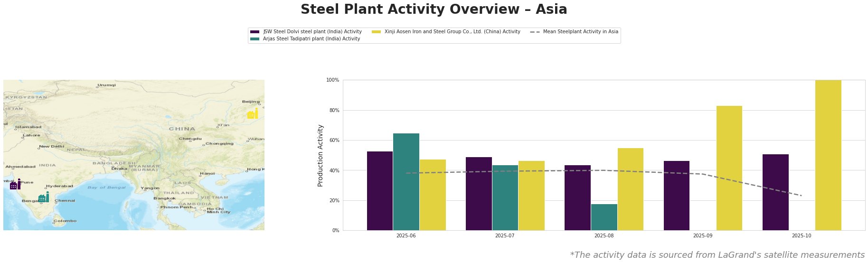
Task: Click the yellow factory icon near Beijing
Action: click(x=253, y=114)
